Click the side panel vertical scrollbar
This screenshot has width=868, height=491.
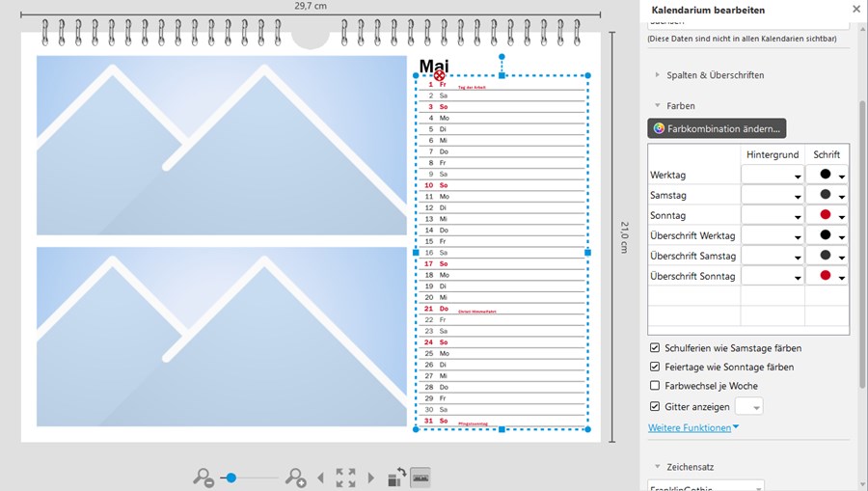point(863,243)
